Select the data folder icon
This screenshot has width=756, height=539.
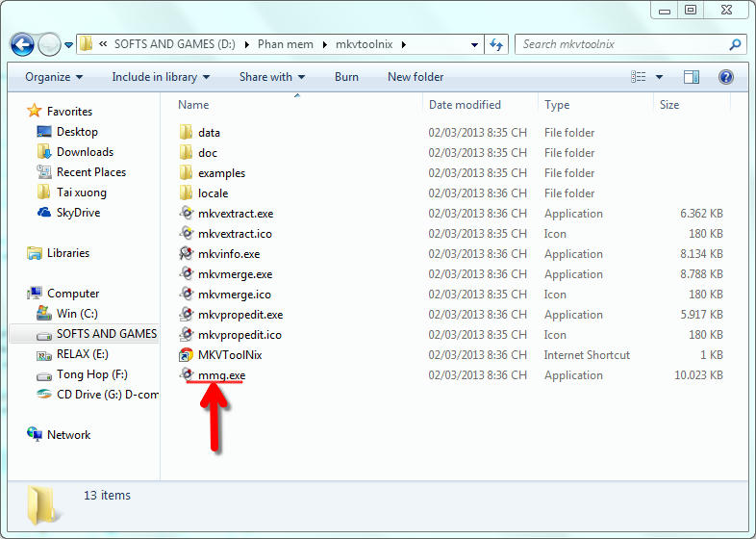click(186, 132)
